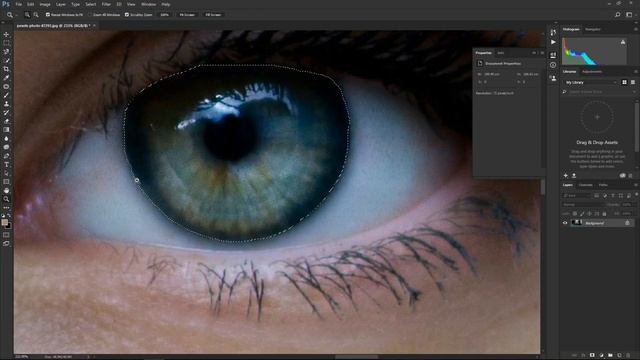
Task: Open the workspace switcher icon
Action: tap(629, 15)
